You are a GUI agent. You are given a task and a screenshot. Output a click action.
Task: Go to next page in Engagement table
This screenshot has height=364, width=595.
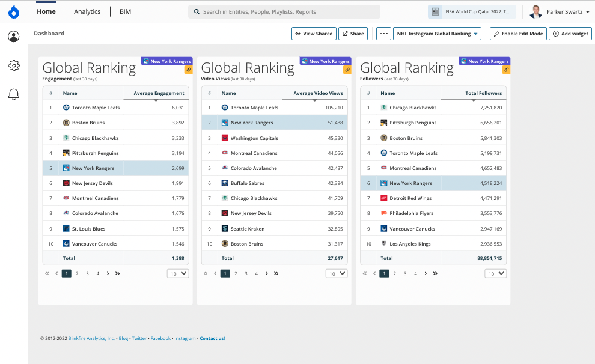(108, 273)
